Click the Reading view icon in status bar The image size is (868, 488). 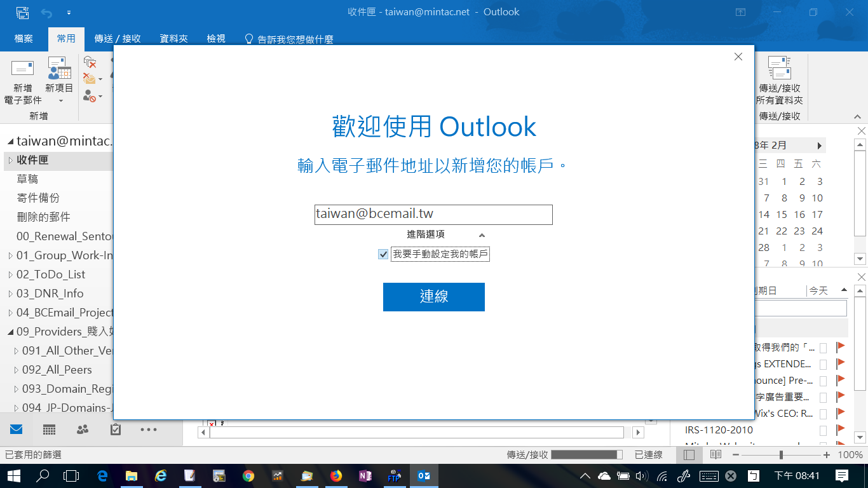point(715,455)
